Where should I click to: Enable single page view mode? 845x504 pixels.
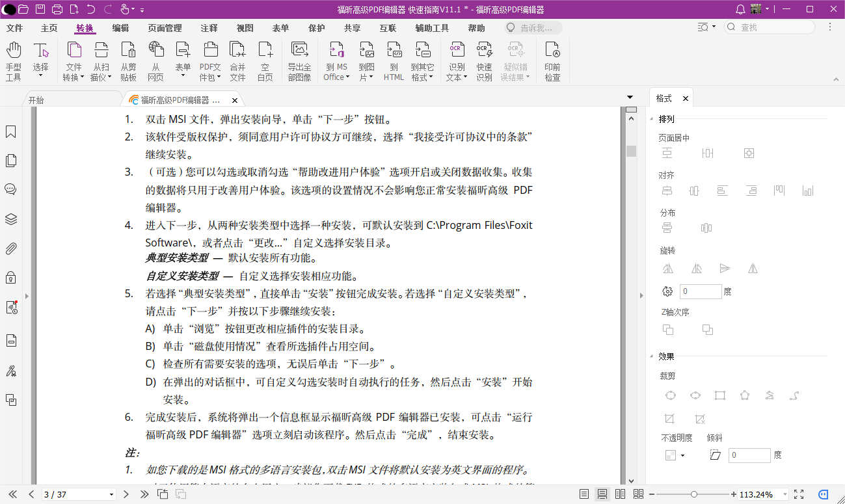pos(584,494)
